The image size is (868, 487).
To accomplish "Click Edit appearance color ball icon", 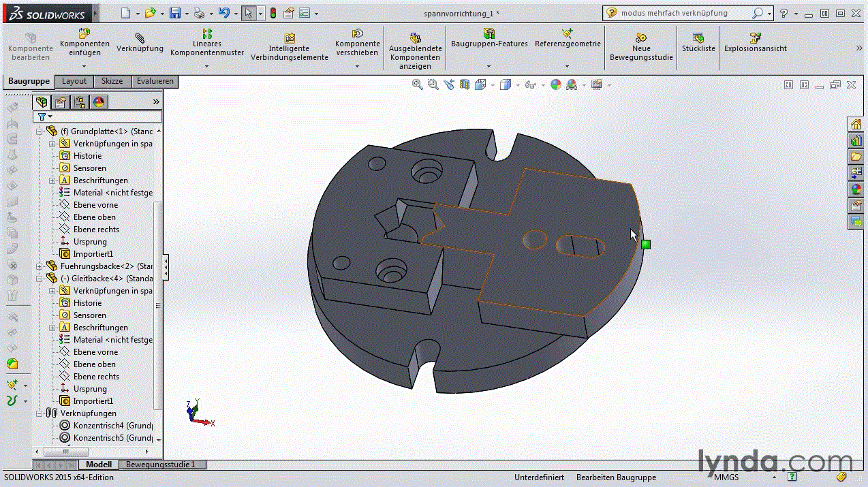I will 556,84.
